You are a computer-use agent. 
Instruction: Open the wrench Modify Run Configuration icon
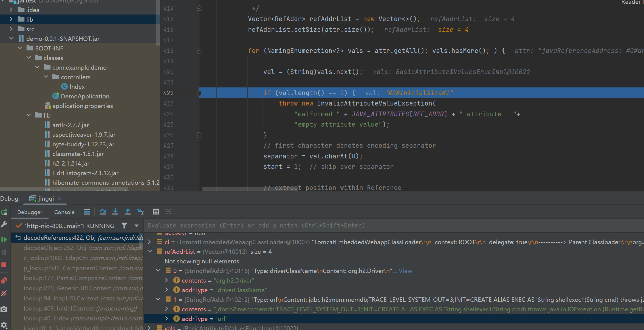click(x=4, y=224)
